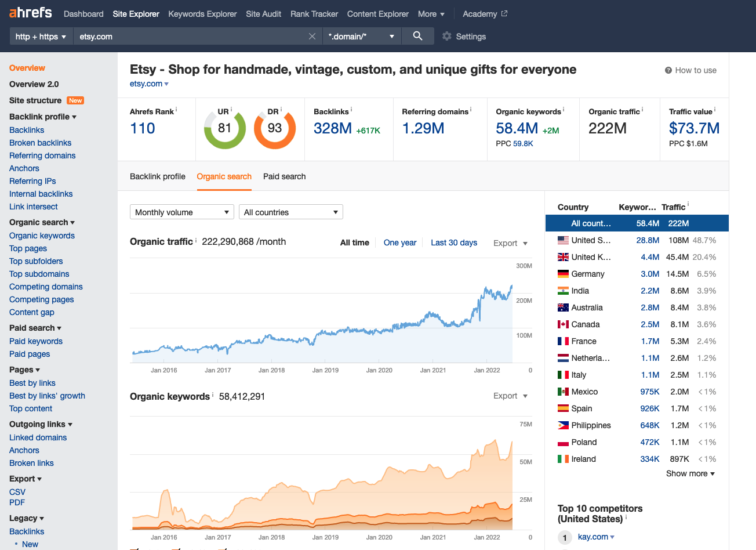The width and height of the screenshot is (756, 550).
Task: Switch chart to Last 30 days
Action: (x=453, y=243)
